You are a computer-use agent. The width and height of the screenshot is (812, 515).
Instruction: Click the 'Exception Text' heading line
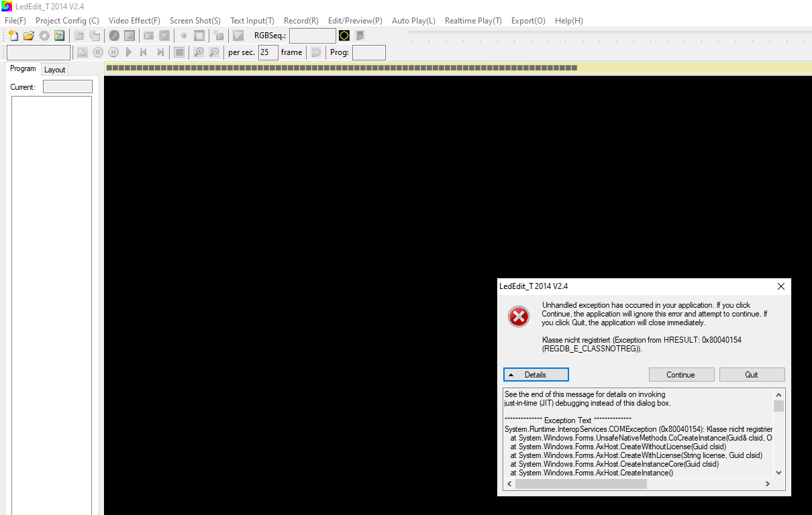tap(568, 420)
